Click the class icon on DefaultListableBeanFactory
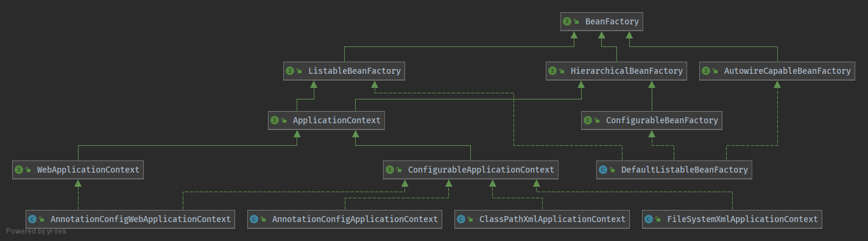868x241 pixels. [603, 170]
